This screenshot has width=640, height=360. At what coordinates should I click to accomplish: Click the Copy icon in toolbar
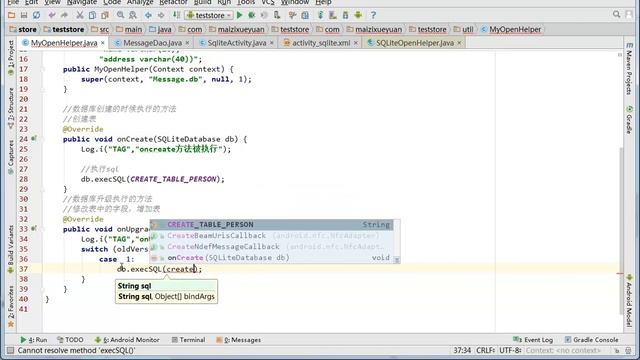[x=92, y=16]
